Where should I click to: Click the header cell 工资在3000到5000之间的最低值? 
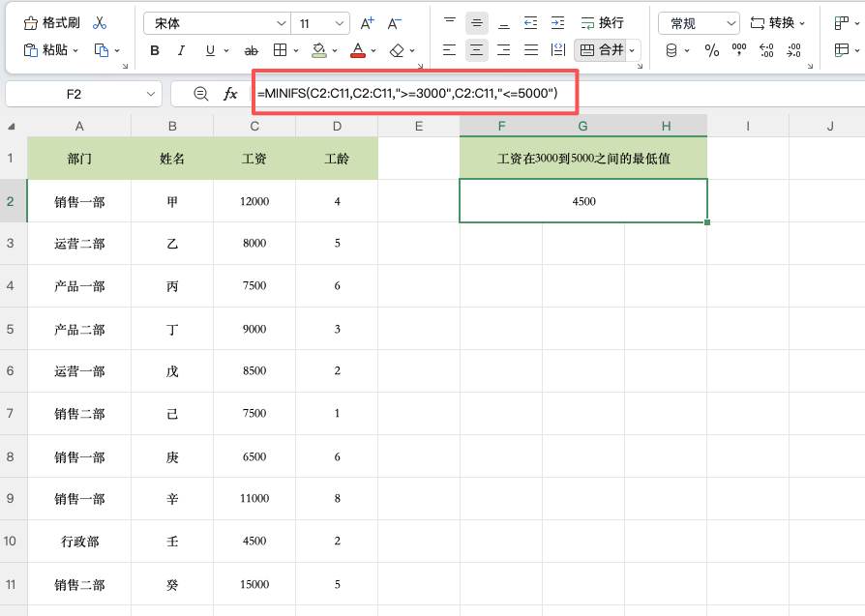[x=583, y=159]
